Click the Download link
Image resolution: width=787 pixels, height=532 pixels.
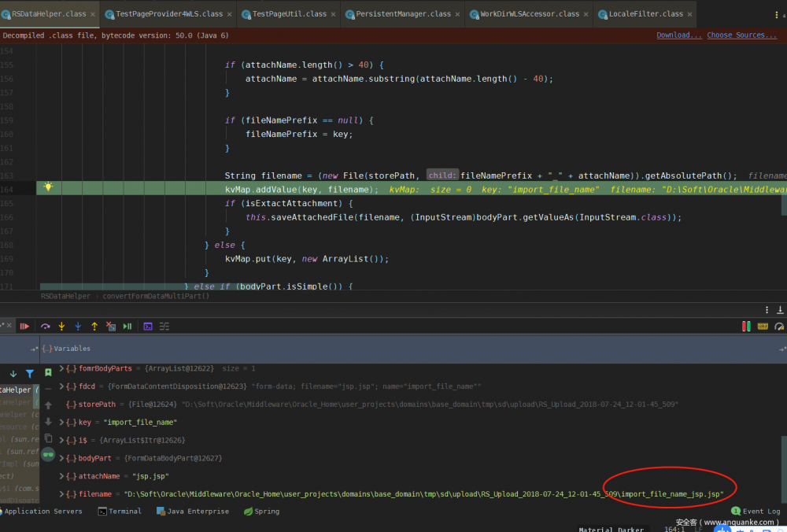tap(678, 35)
